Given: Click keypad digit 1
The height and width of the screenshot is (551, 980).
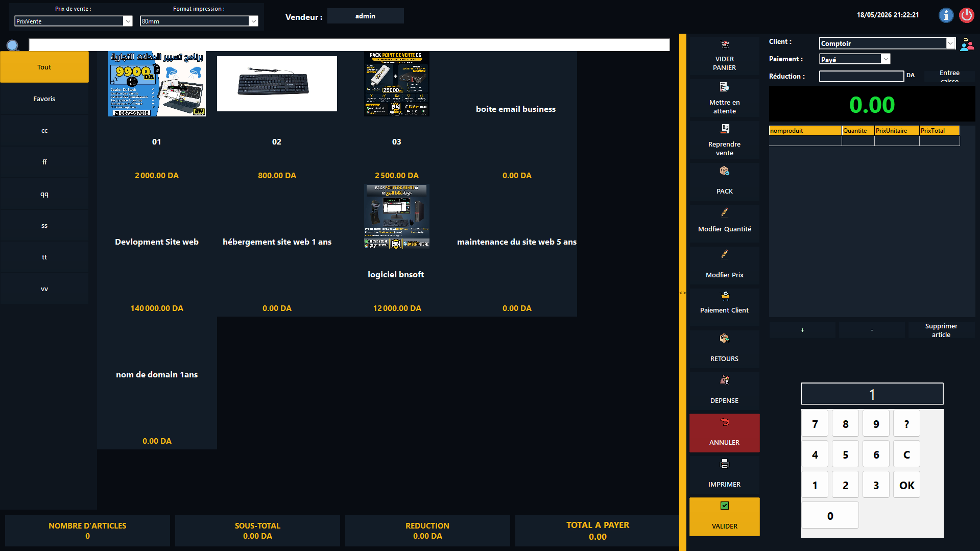Looking at the screenshot, I should (x=815, y=485).
